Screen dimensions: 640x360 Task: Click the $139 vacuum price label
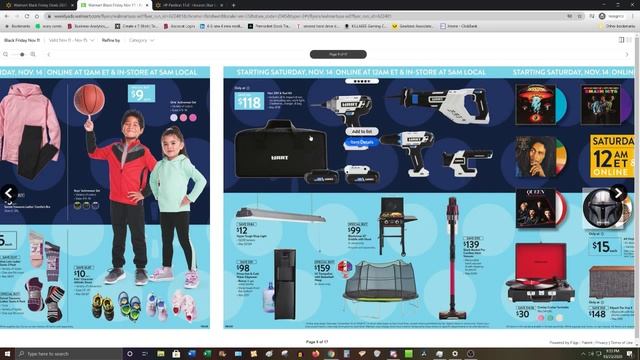click(471, 244)
